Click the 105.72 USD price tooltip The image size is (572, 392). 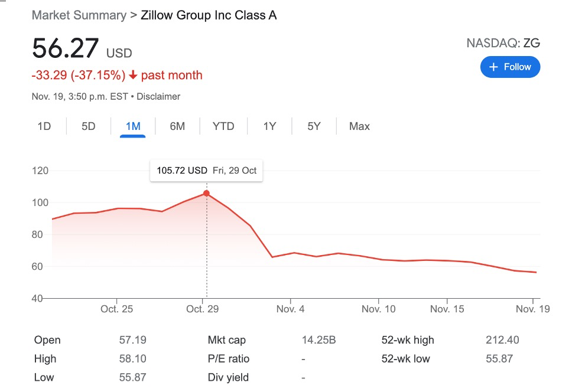click(206, 171)
